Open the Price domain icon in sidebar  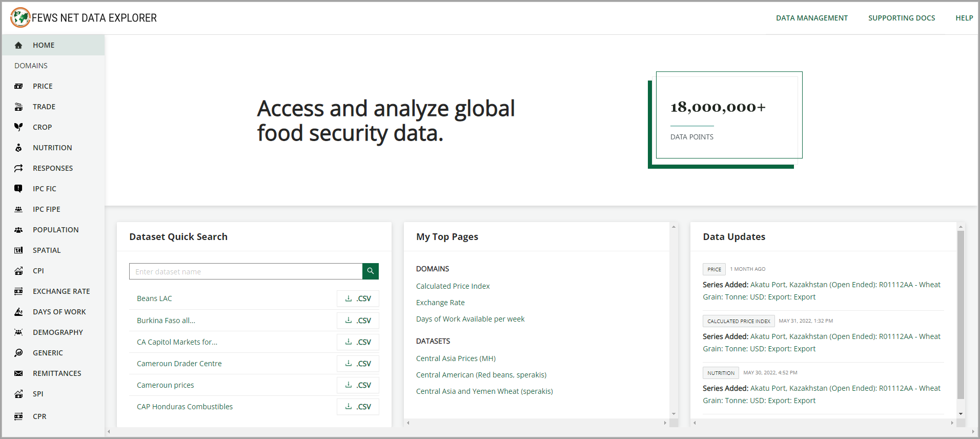click(x=18, y=86)
